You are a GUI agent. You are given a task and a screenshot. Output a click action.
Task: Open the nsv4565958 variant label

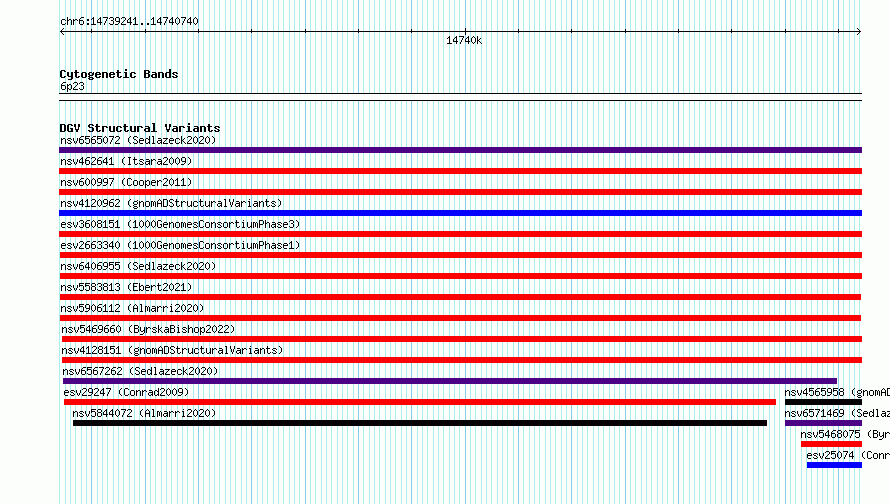(837, 392)
